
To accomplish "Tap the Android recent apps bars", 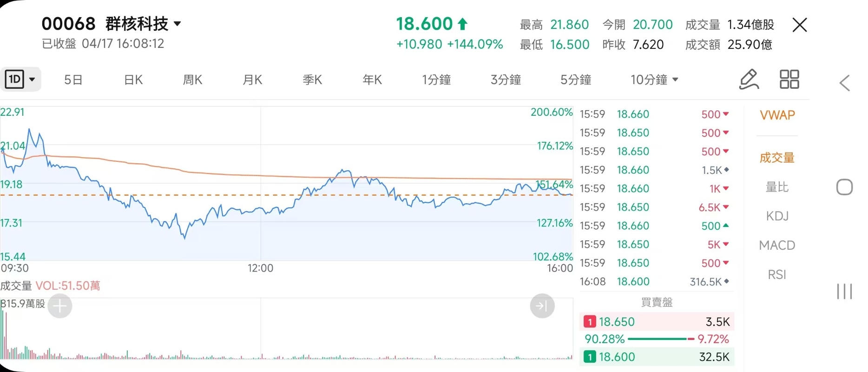I will tap(844, 292).
